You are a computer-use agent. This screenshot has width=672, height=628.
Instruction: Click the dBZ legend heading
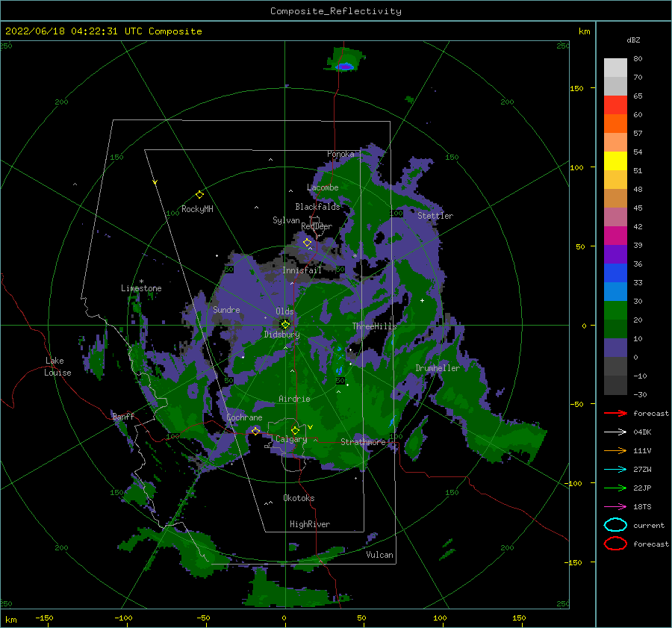pos(633,40)
